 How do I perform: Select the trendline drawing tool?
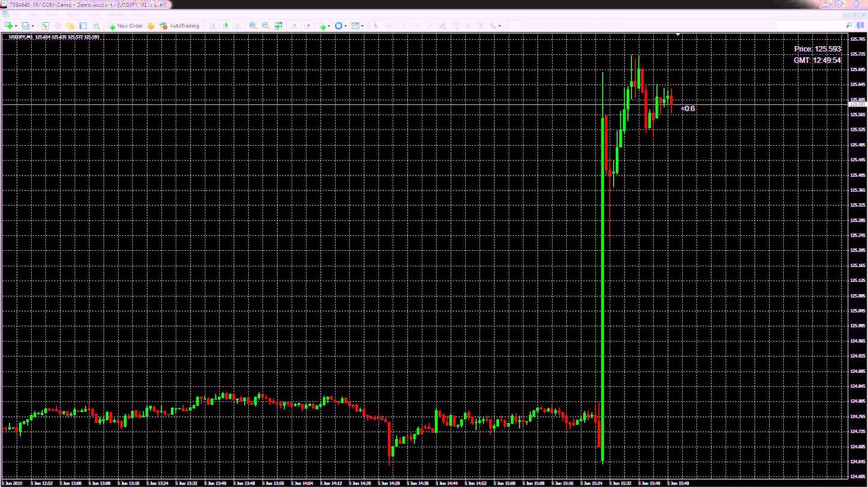(x=429, y=26)
